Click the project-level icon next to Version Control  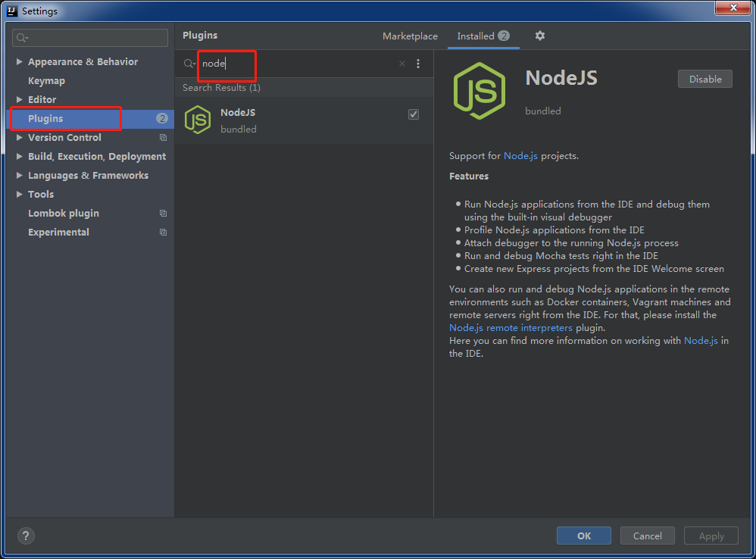pos(163,138)
